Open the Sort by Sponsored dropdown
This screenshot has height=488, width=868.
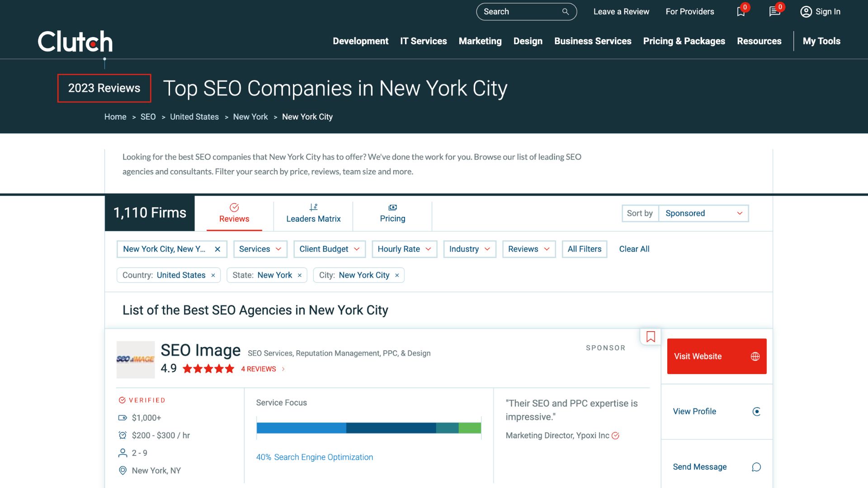703,213
